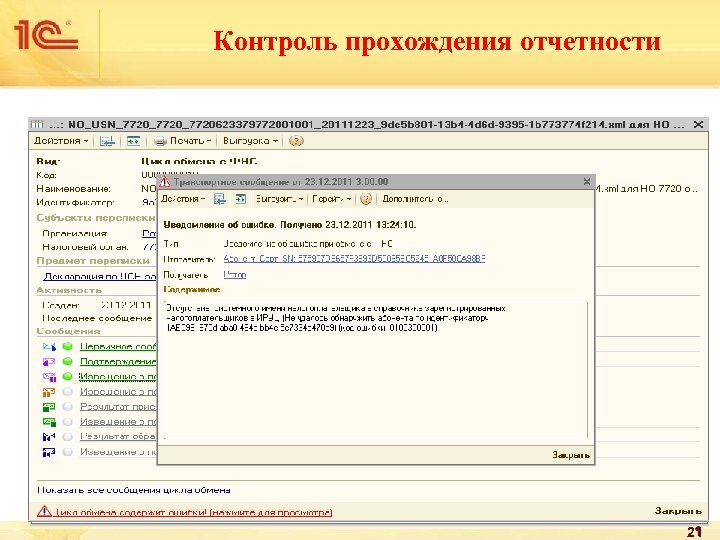Viewport: 720px width, 540px height.
Task: Click the 1C logo on the slide
Action: [46, 35]
